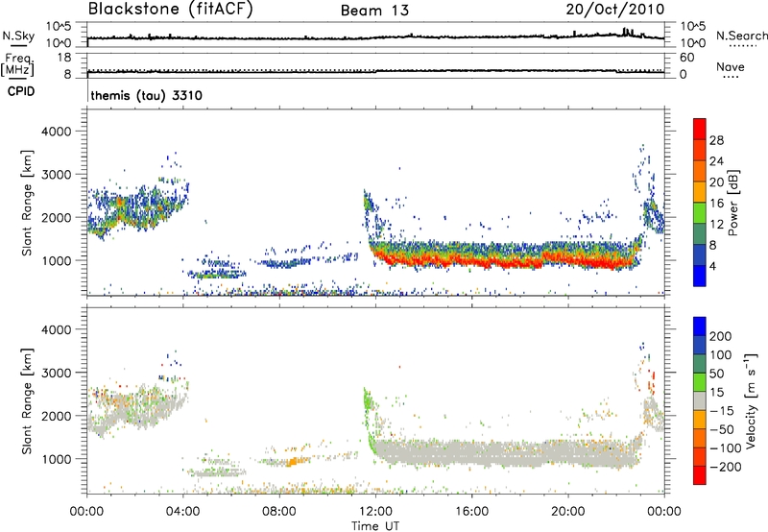This screenshot has height=532, width=768.
Task: Click the '20:00' time axis label
Action: click(x=567, y=511)
